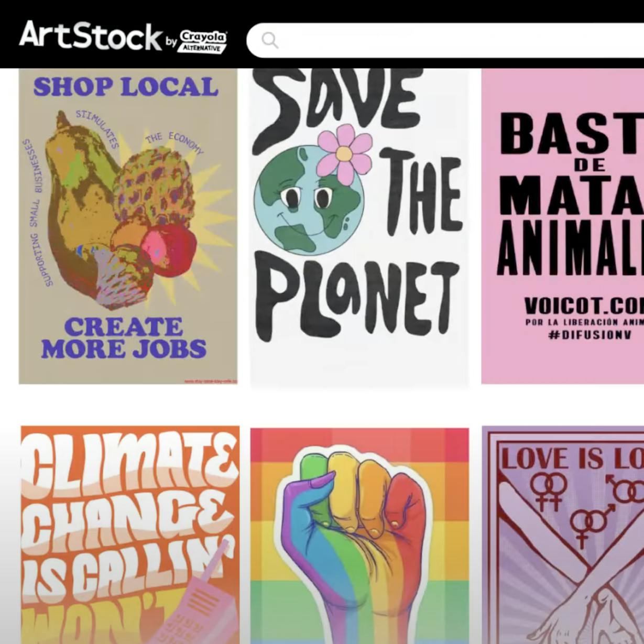The image size is (644, 644).
Task: Click the 'by' text in header
Action: coord(171,42)
